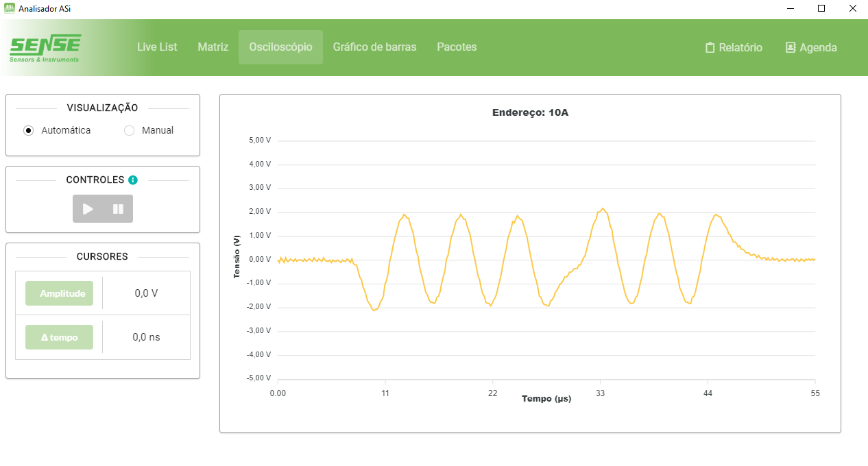This screenshot has height=466, width=868.
Task: Select Manual visualization mode
Action: pos(129,130)
